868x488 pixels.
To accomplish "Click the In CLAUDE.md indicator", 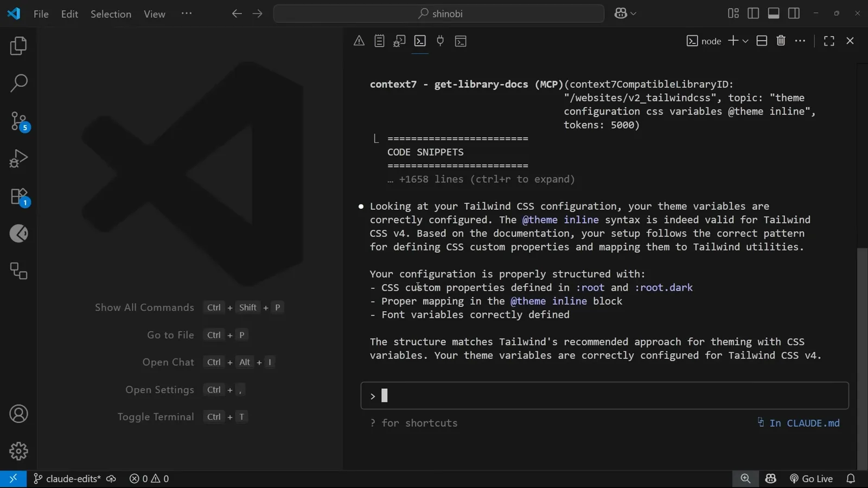I will pyautogui.click(x=799, y=423).
